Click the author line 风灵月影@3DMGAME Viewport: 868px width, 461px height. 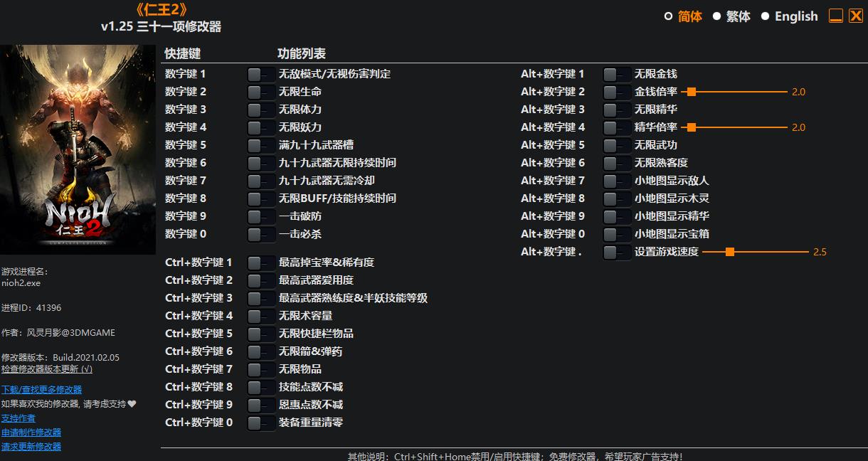pyautogui.click(x=58, y=333)
